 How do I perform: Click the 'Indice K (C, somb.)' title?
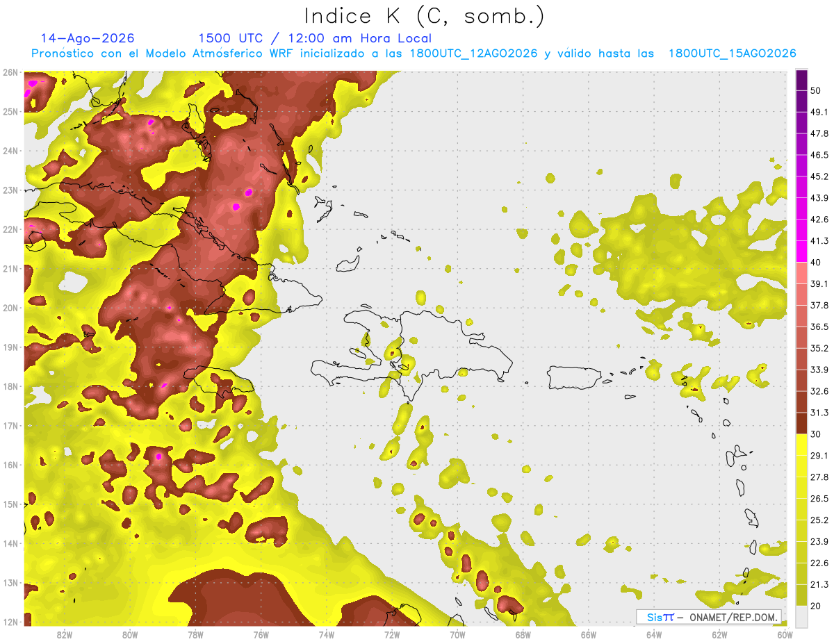(x=425, y=16)
